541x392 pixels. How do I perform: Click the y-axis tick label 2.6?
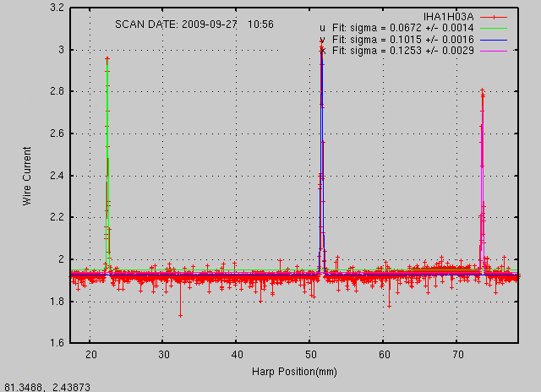pyautogui.click(x=57, y=133)
